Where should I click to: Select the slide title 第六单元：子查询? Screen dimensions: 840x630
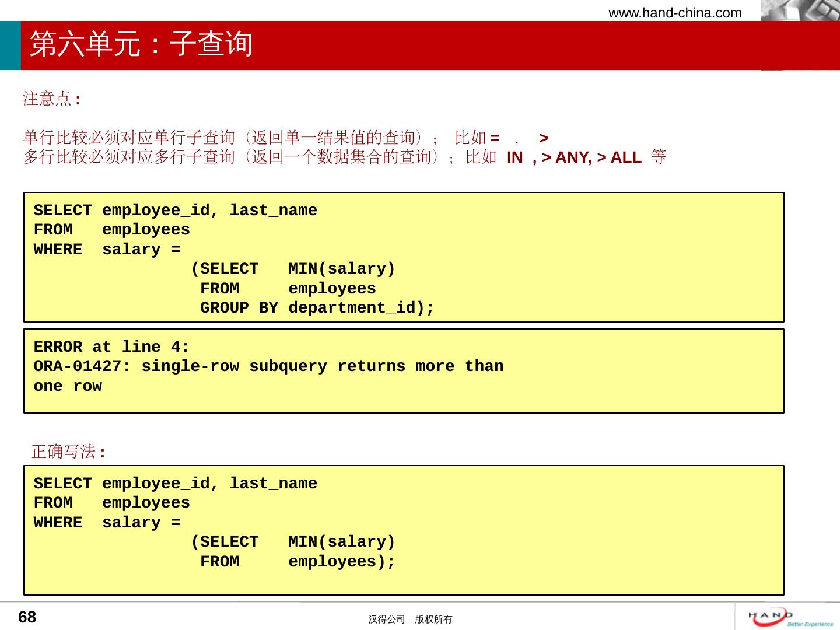141,44
